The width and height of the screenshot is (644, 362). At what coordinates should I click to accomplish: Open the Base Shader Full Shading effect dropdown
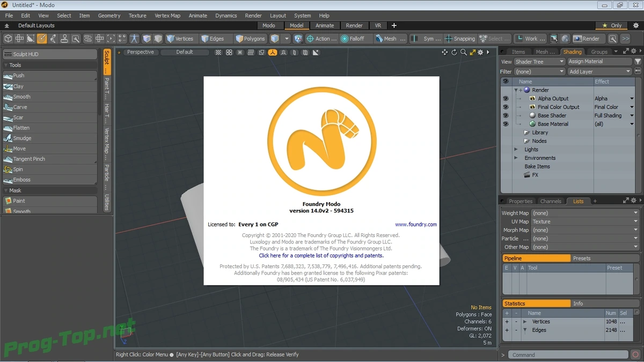coord(614,115)
